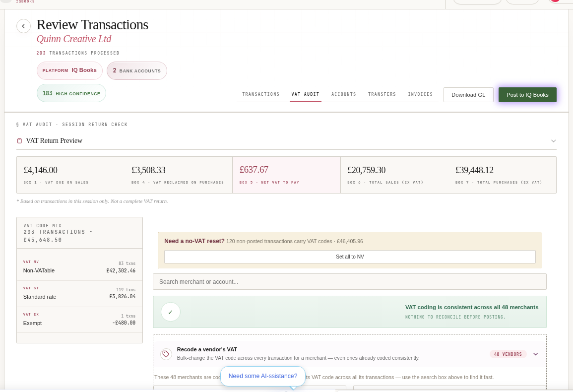Screen dimensions: 573x392
Task: Click the Platform IQ Books pill
Action: click(x=69, y=70)
